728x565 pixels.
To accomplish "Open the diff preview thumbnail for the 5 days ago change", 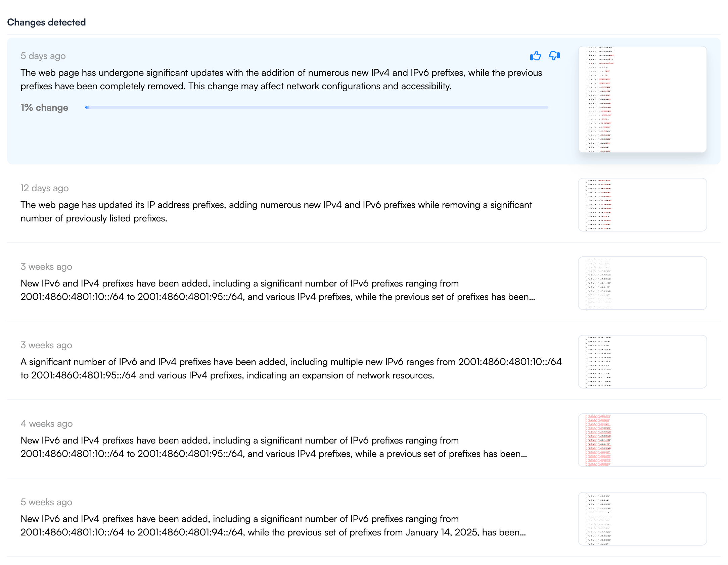I will [x=642, y=99].
